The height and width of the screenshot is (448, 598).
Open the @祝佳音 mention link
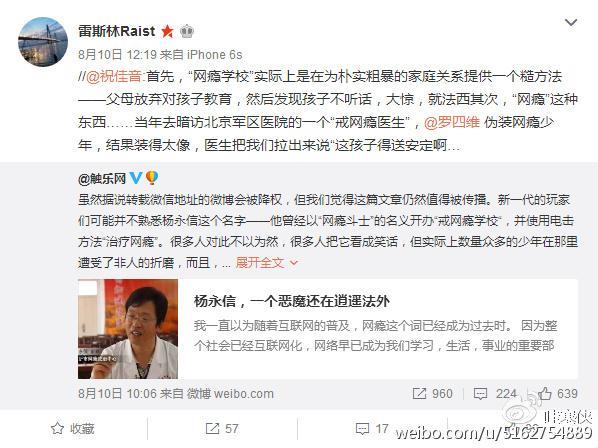click(x=113, y=76)
